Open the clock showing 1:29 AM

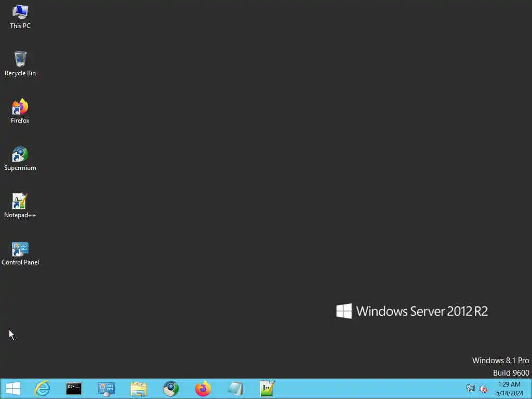[x=509, y=389]
